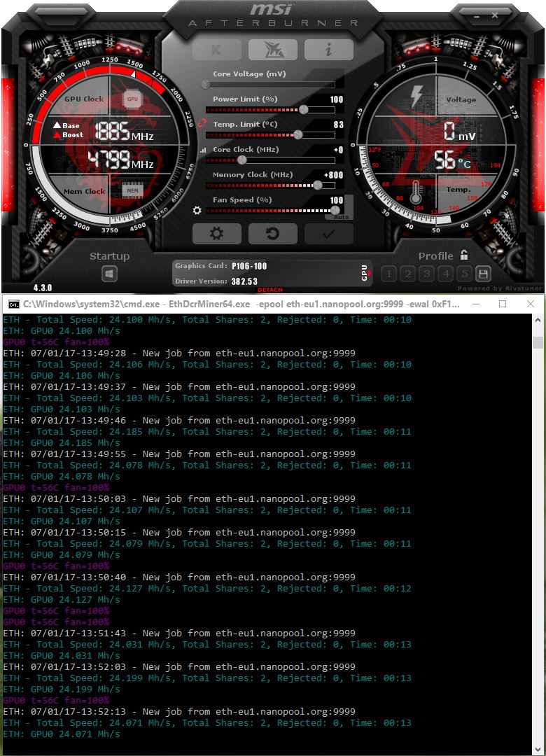Click the Core Clock curve editor icon
The image size is (546, 756).
[x=202, y=150]
